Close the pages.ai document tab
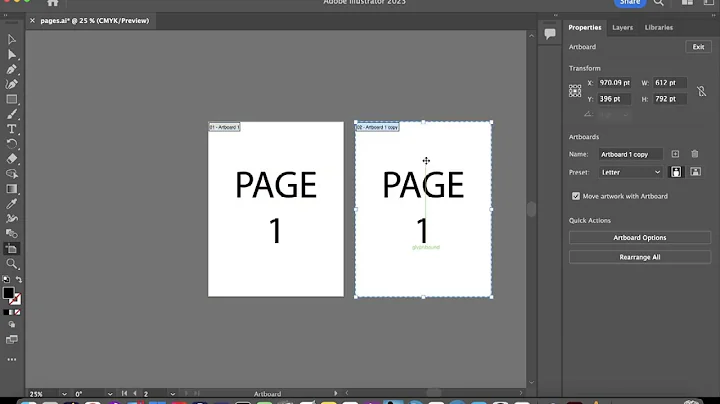720x404 pixels. click(32, 21)
